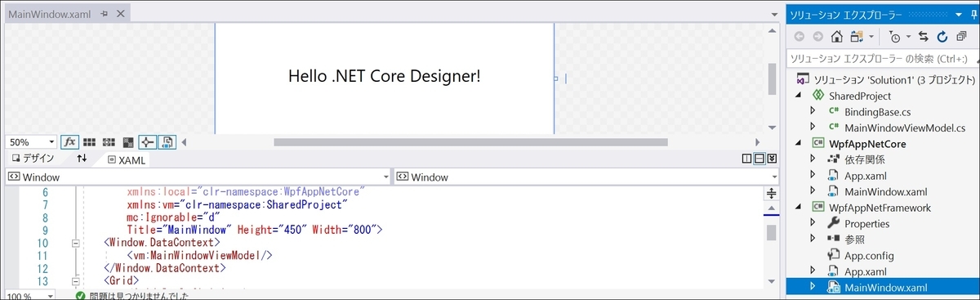Collapse the WpfAppNetFramework project node
The width and height of the screenshot is (980, 300).
tap(799, 208)
